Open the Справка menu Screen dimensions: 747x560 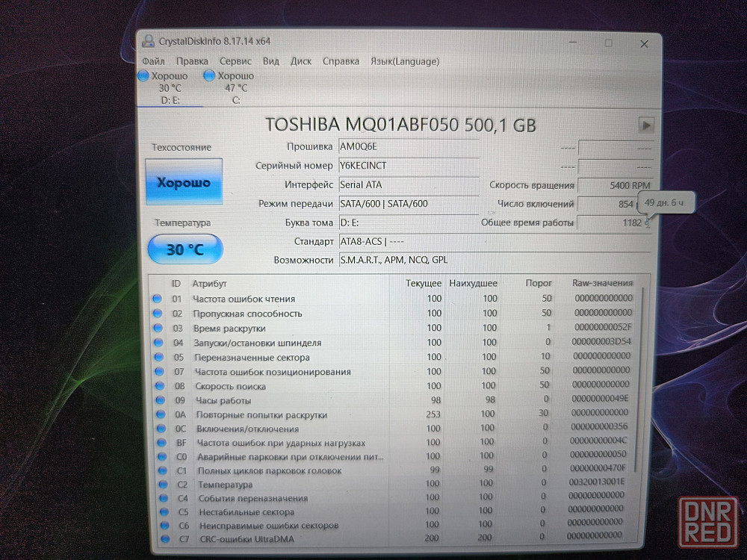341,61
